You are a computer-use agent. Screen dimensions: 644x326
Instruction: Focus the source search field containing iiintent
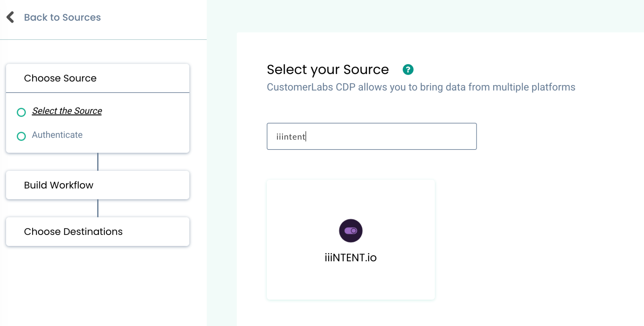pos(372,136)
